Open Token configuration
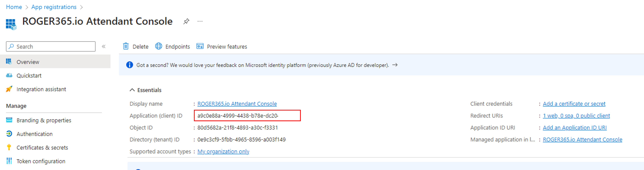Viewport: 644px width, 170px height. [x=41, y=161]
